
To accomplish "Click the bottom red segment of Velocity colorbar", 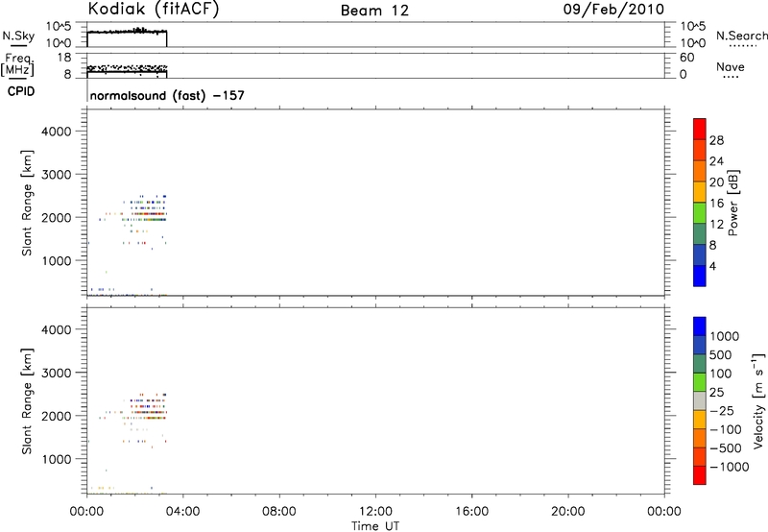I will (700, 475).
